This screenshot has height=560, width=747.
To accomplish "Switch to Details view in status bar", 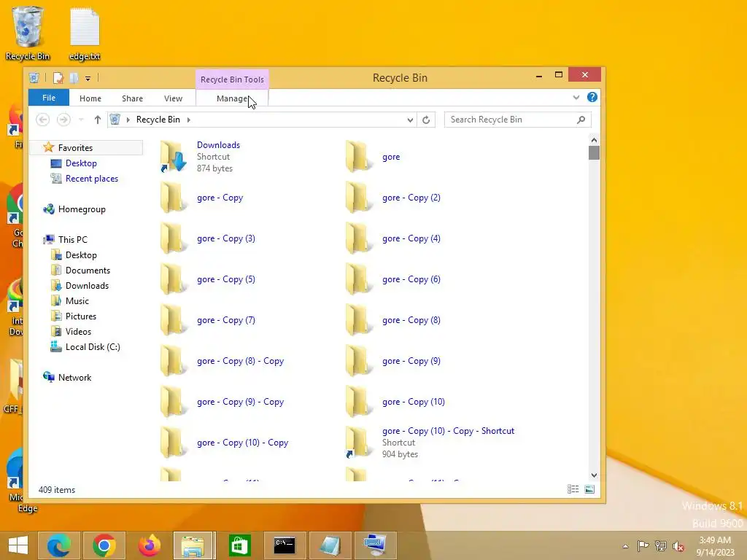I will point(573,489).
